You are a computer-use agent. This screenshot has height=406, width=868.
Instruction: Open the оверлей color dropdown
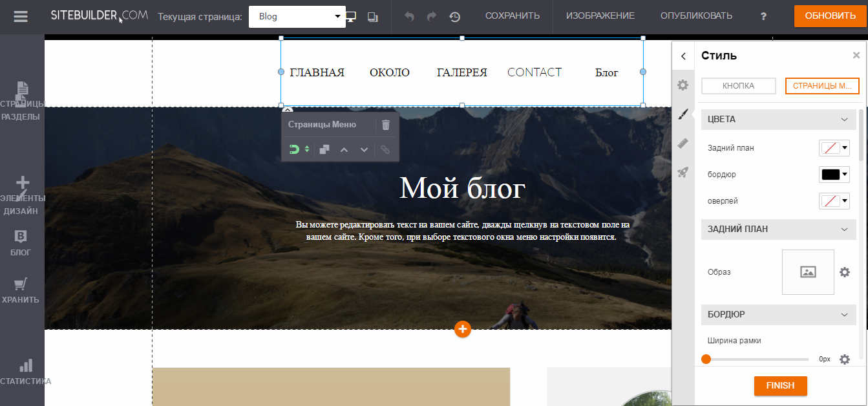834,201
